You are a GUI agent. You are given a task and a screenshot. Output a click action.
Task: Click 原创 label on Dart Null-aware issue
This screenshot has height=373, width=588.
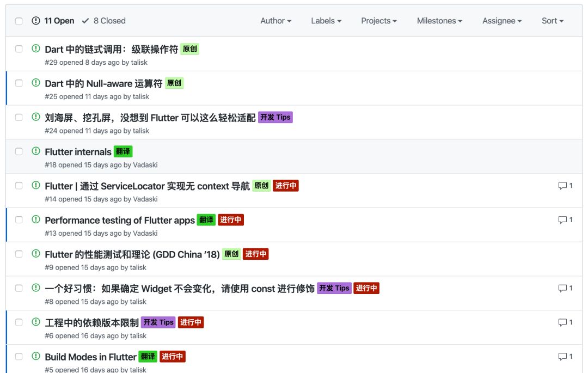pyautogui.click(x=174, y=83)
